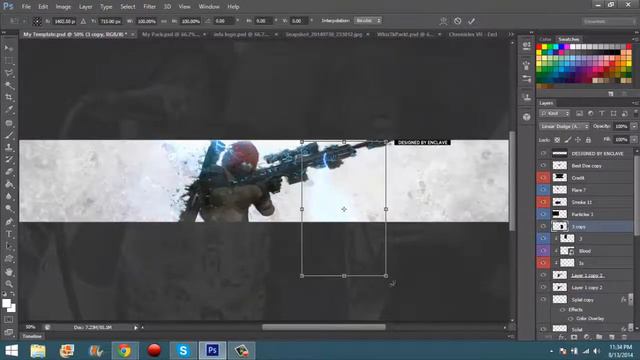Select the Brush tool
The width and height of the screenshot is (640, 360).
tap(9, 135)
